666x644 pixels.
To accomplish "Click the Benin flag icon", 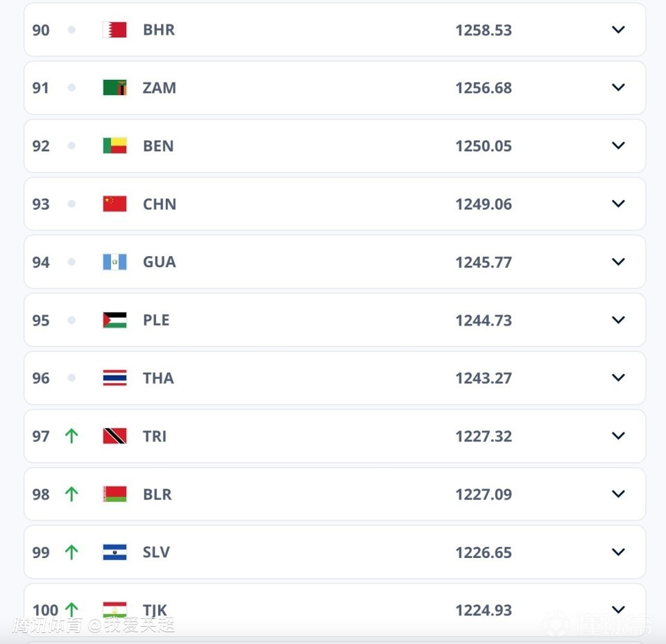I will pos(114,146).
